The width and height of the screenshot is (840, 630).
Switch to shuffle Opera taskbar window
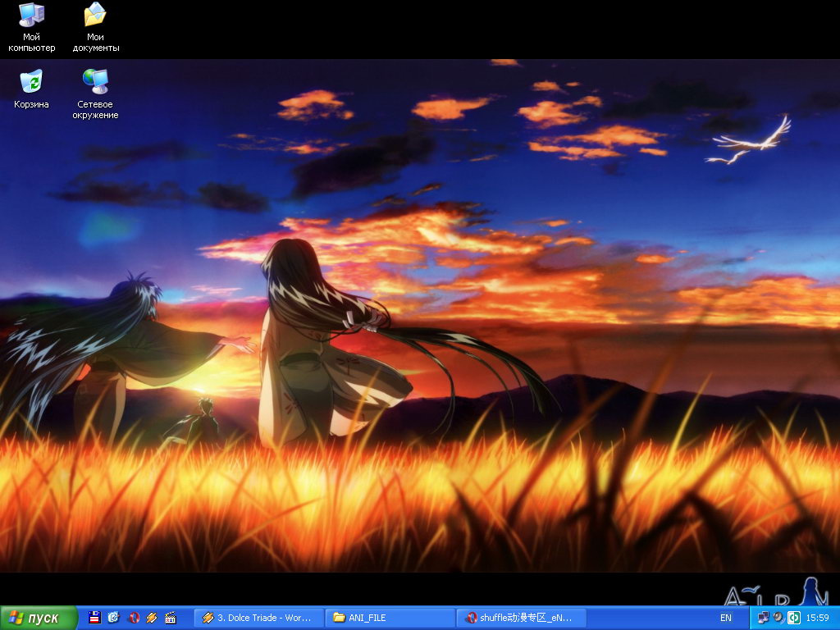(x=521, y=618)
